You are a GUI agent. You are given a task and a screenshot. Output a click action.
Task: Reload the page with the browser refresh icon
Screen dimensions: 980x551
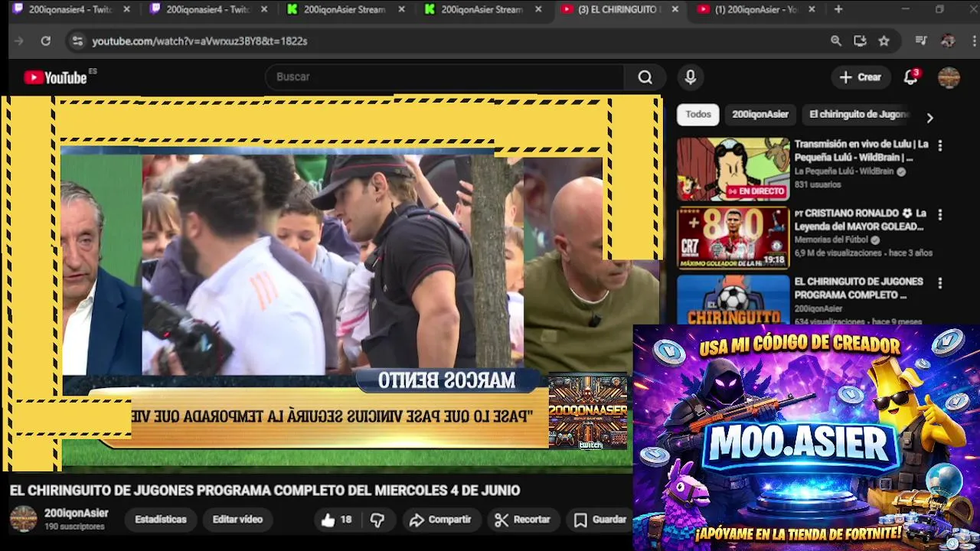pyautogui.click(x=46, y=41)
